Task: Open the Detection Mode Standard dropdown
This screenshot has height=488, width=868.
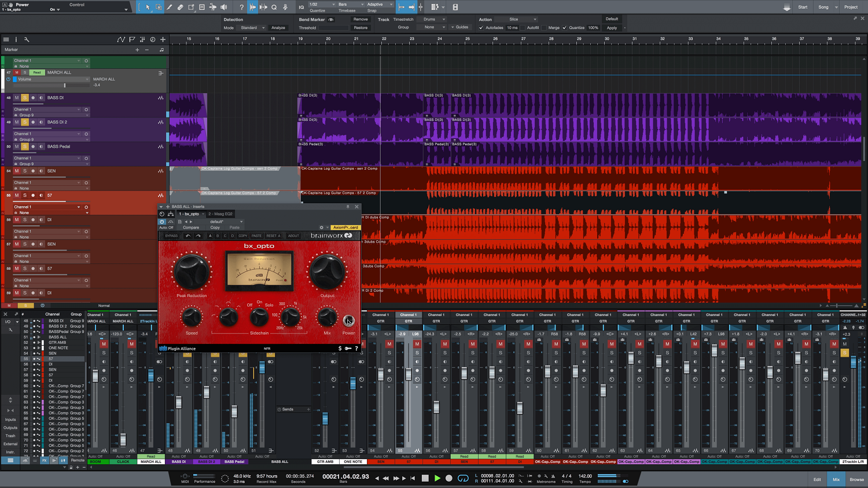Action: [x=252, y=28]
